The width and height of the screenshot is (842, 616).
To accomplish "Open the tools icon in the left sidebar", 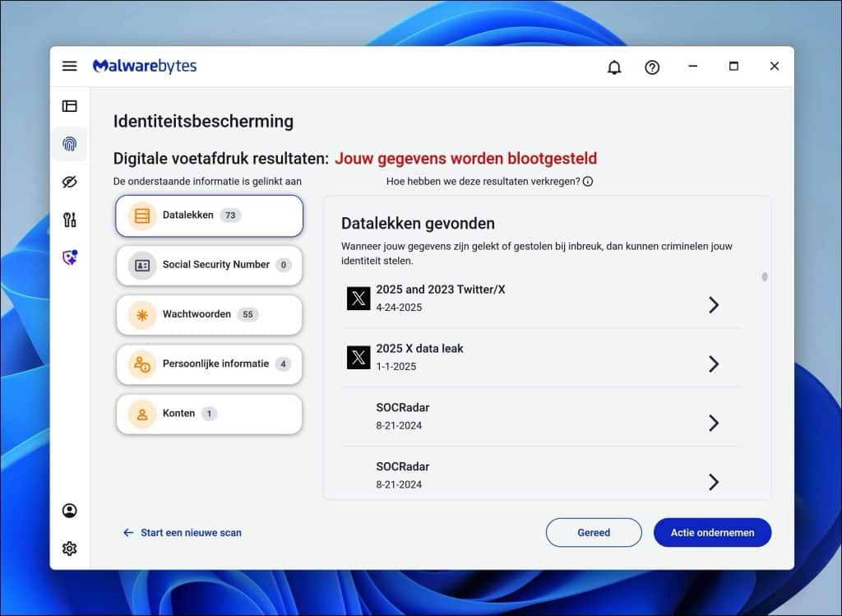I will (69, 220).
